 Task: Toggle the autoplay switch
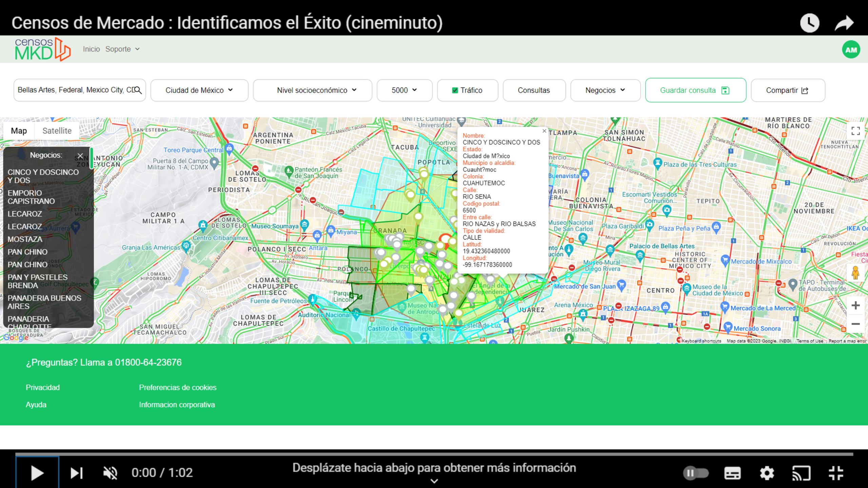(696, 473)
